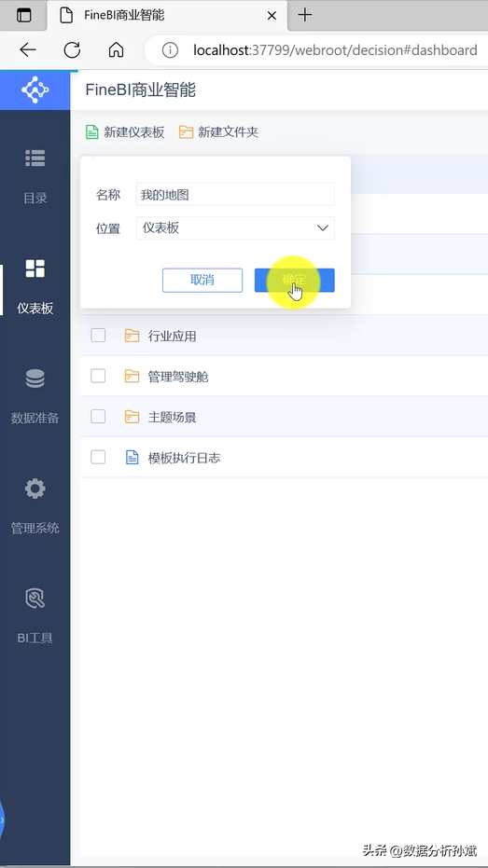This screenshot has width=488, height=868.
Task: Click the browser back arrow
Action: tap(28, 49)
